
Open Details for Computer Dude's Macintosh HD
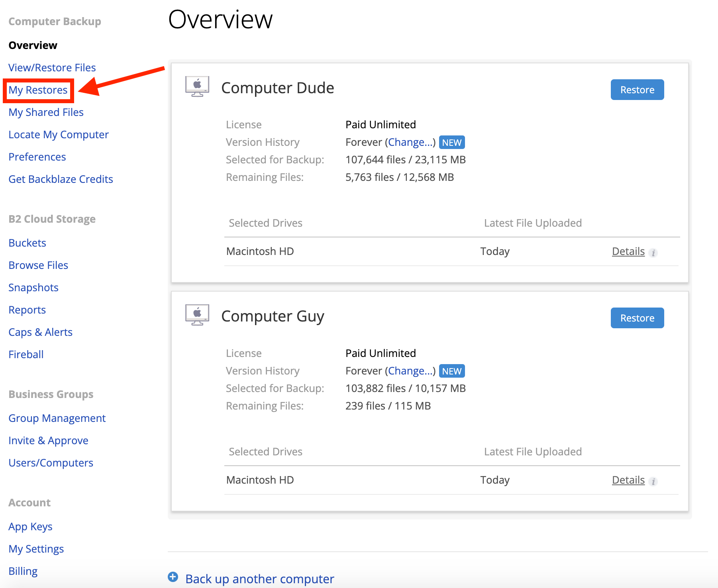pos(628,251)
